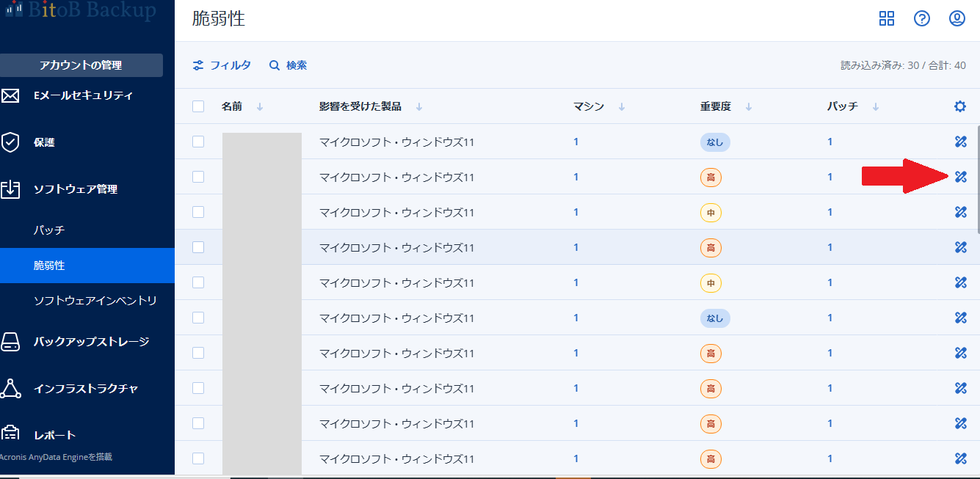The width and height of the screenshot is (980, 479).
Task: Click the Eメールセキュリティ envelope icon
Action: (10, 95)
